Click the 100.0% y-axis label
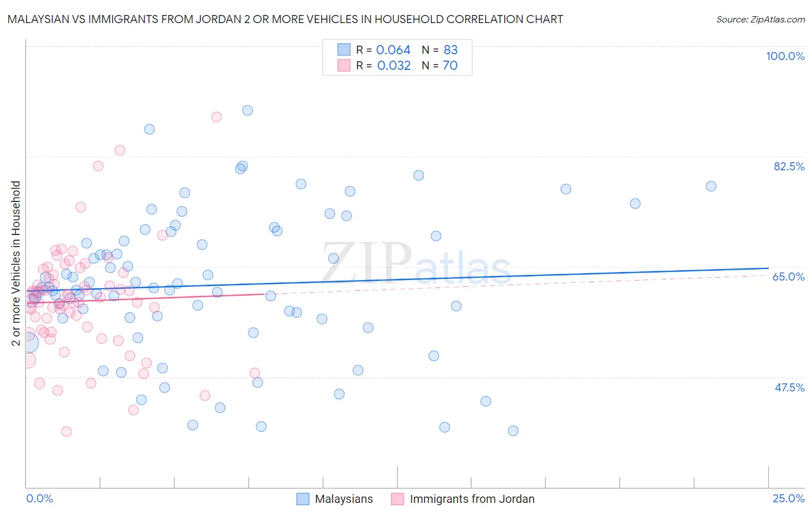The height and width of the screenshot is (515, 812). point(785,56)
